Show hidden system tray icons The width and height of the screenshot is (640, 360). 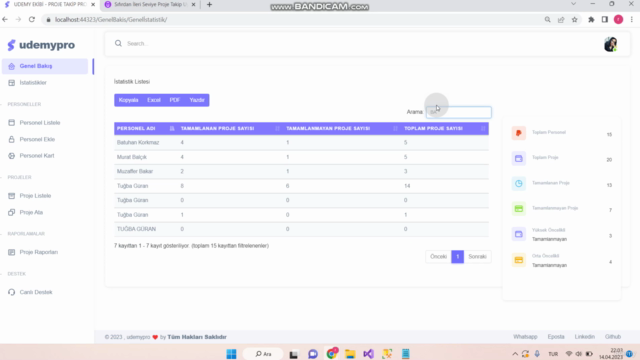coord(515,354)
